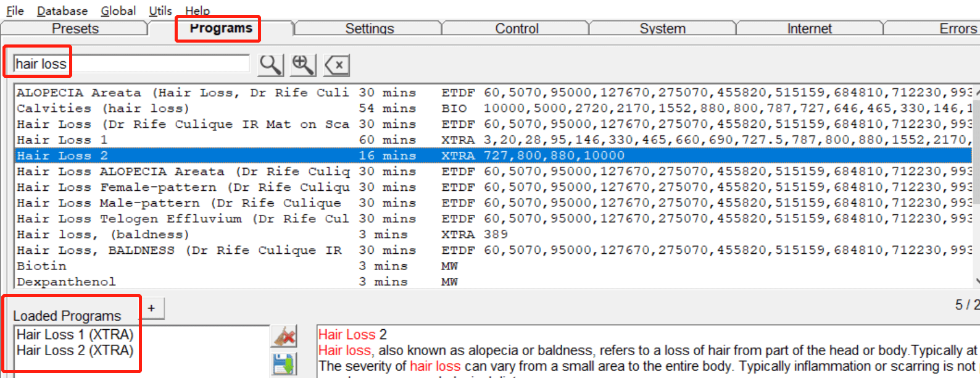Click the program list vertical scrollbar
Image resolution: width=980 pixels, height=378 pixels.
976,185
